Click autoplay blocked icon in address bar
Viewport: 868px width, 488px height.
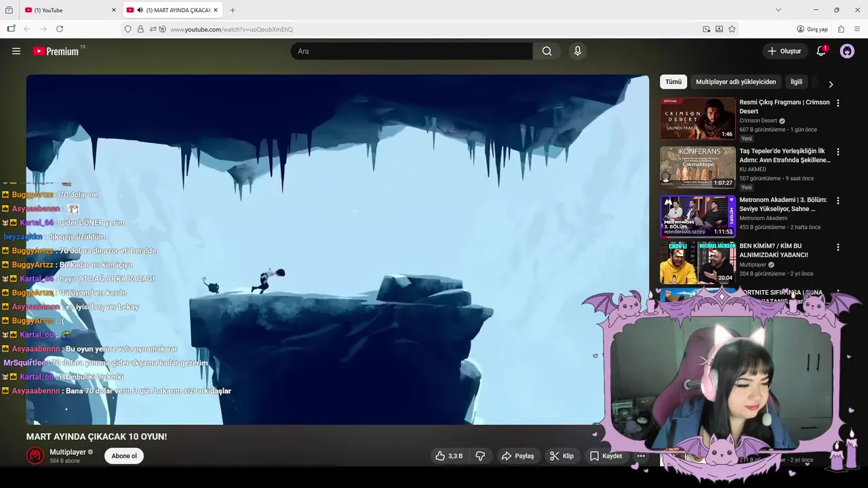[x=162, y=29]
